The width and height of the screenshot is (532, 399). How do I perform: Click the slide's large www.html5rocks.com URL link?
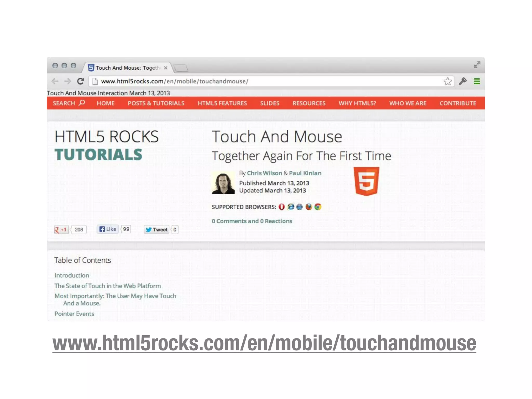[x=264, y=343]
